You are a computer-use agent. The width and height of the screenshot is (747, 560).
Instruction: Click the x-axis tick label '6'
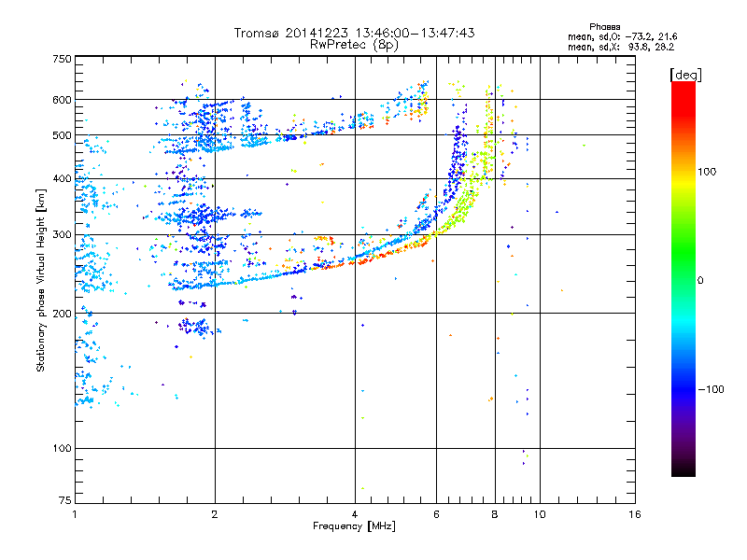pyautogui.click(x=436, y=514)
